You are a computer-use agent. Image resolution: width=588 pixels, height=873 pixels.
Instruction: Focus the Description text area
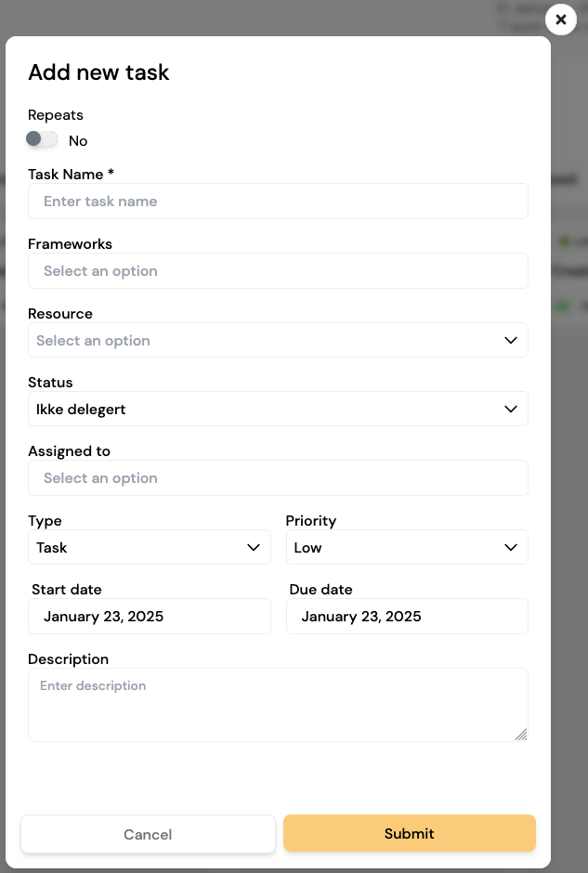(x=278, y=705)
